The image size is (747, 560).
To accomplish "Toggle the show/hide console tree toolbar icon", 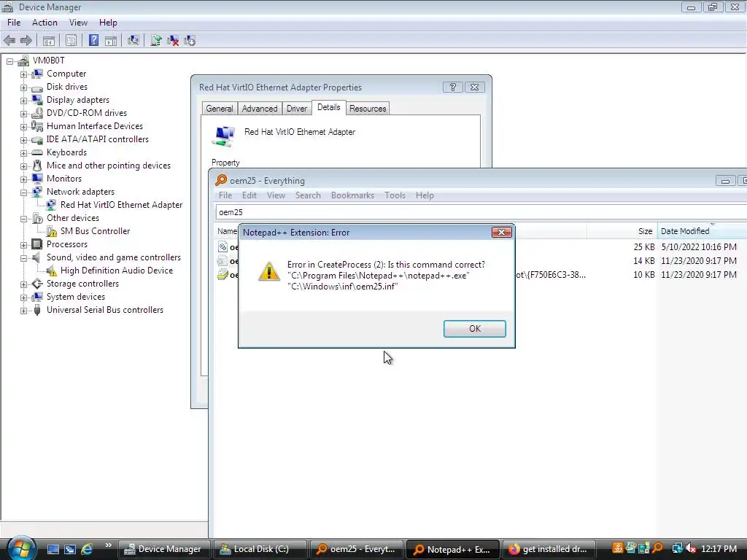I will 49,41.
